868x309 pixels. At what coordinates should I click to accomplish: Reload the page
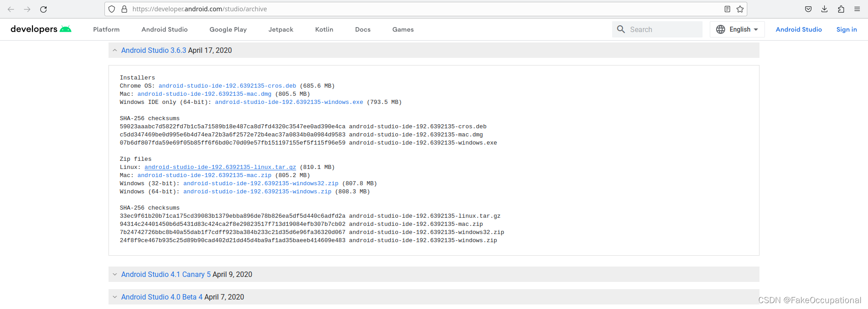coord(43,9)
